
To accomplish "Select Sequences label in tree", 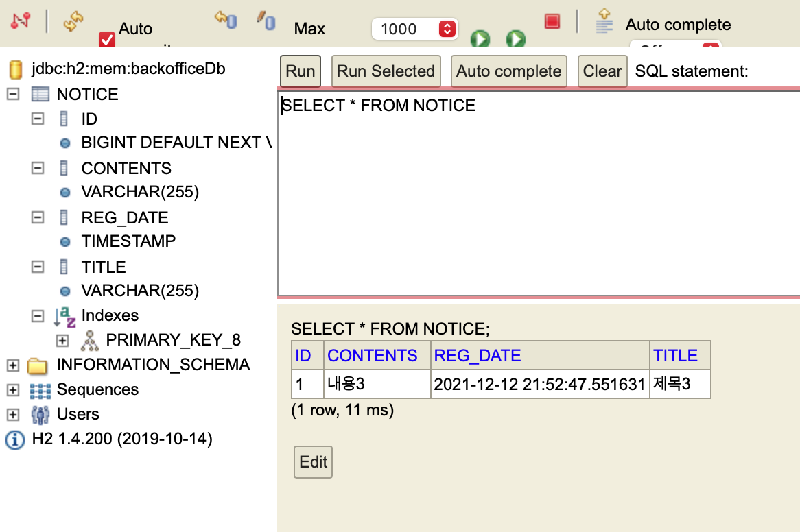I will (x=97, y=389).
